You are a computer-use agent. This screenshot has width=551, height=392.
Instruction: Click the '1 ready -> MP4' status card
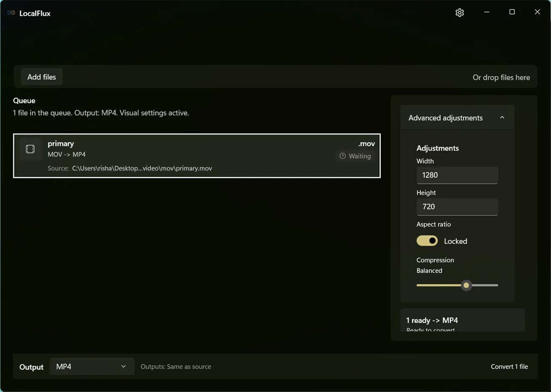[462, 320]
